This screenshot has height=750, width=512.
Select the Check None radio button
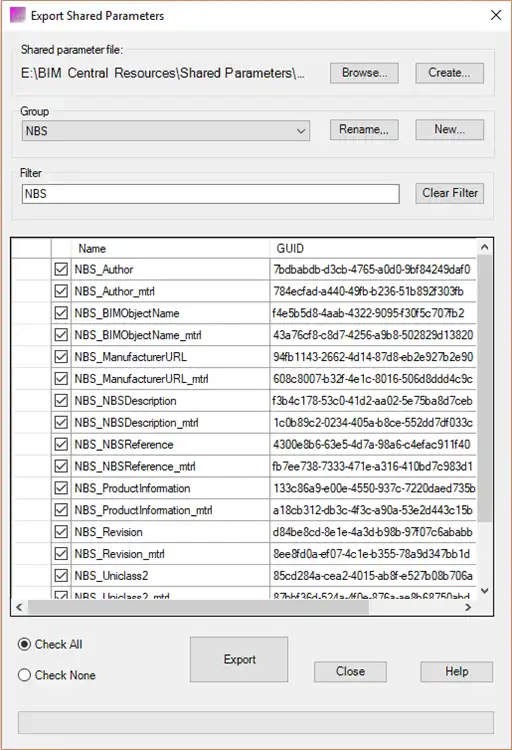tap(24, 675)
